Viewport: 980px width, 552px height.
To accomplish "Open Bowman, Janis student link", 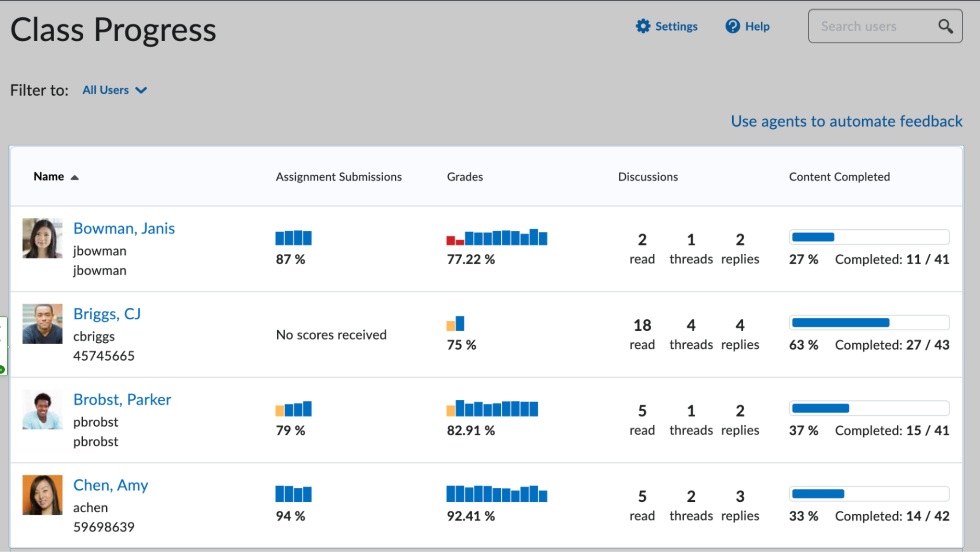I will (x=124, y=228).
